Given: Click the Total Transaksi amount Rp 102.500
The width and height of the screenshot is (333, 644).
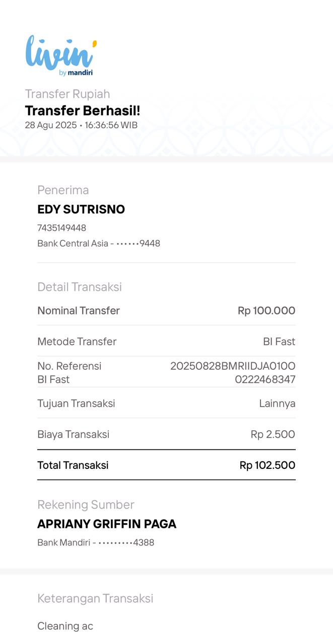Looking at the screenshot, I should tap(268, 465).
